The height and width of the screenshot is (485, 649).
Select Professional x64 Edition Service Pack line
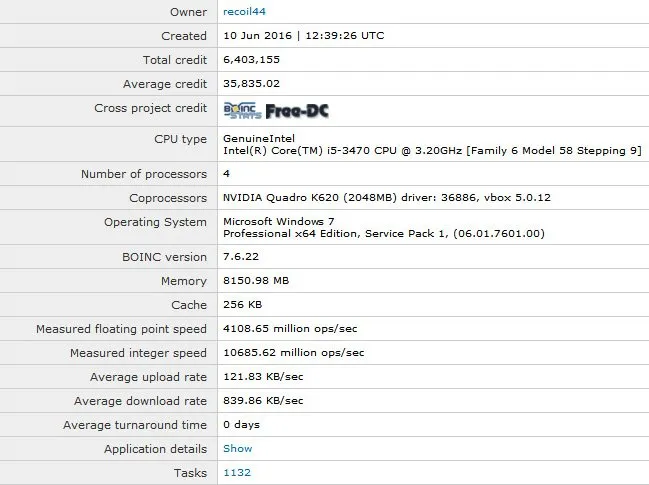tap(384, 233)
